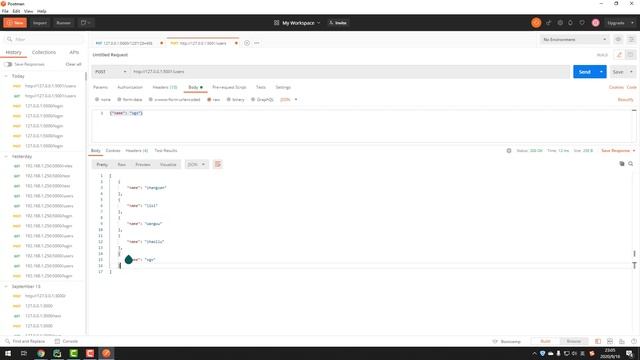Open the request Authorization tab
Image resolution: width=640 pixels, height=360 pixels.
coord(130,87)
